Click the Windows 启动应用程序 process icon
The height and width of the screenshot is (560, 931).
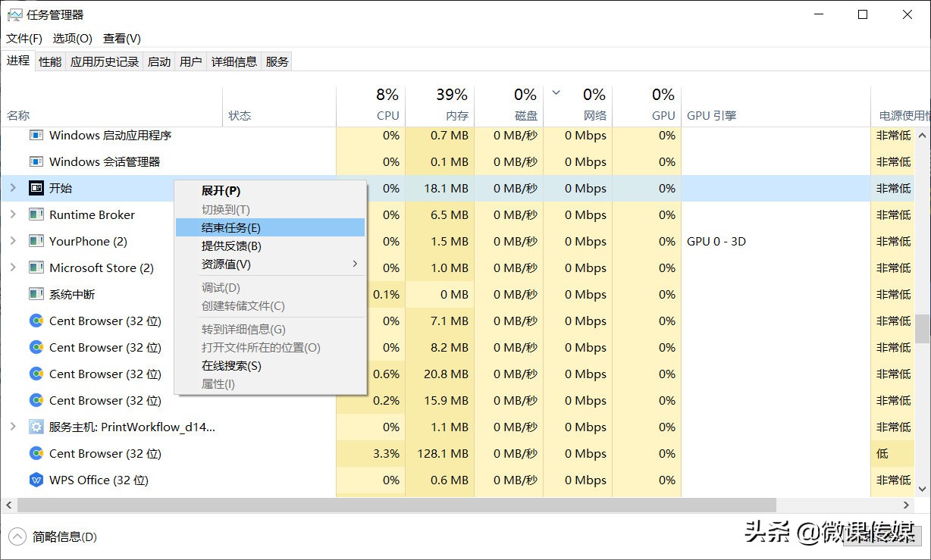(36, 136)
